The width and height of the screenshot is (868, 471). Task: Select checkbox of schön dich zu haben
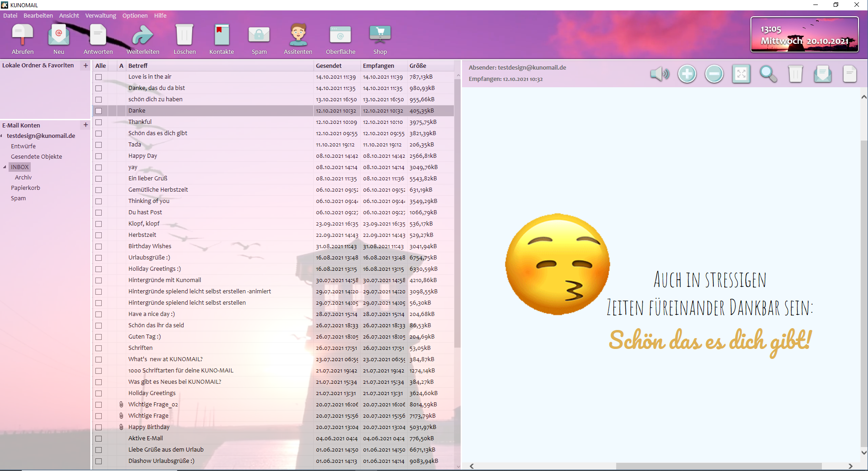99,99
